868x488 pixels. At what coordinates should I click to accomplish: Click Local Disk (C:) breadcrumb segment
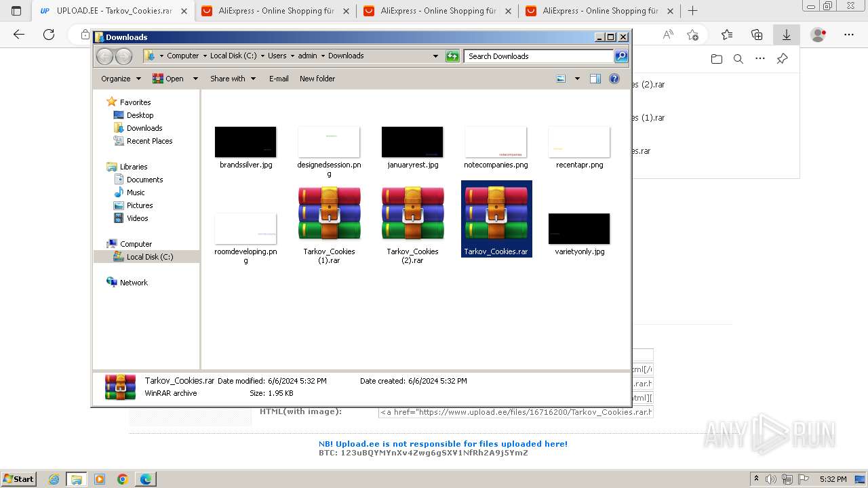(233, 56)
